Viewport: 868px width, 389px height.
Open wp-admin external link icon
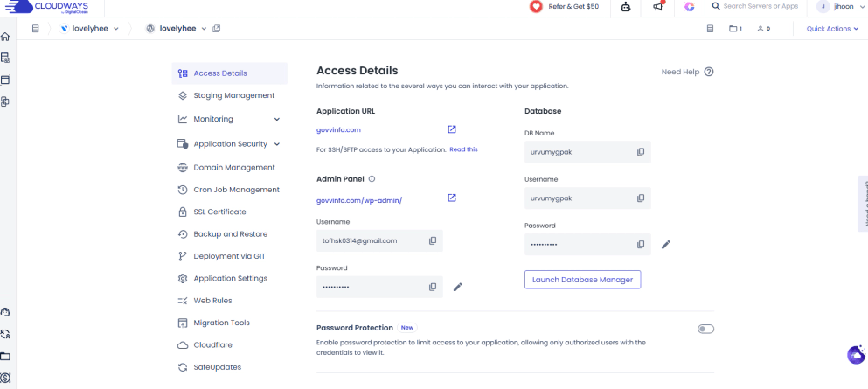452,198
